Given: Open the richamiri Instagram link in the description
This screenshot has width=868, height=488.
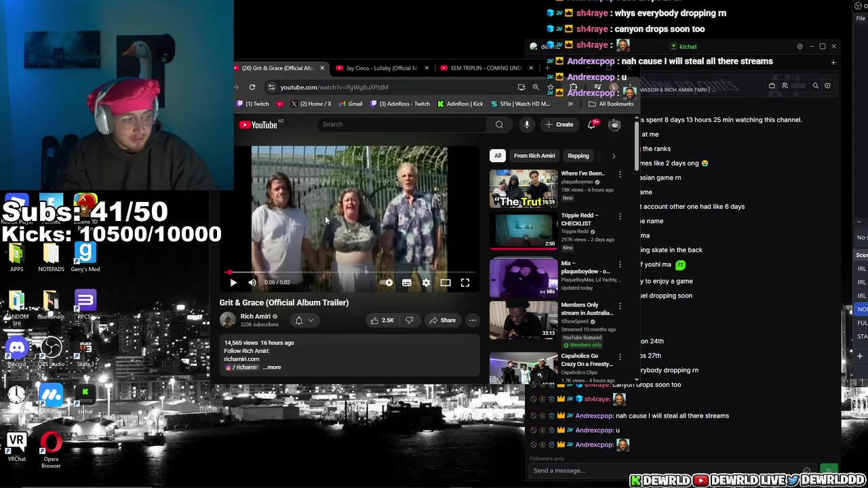Looking at the screenshot, I should [x=243, y=367].
